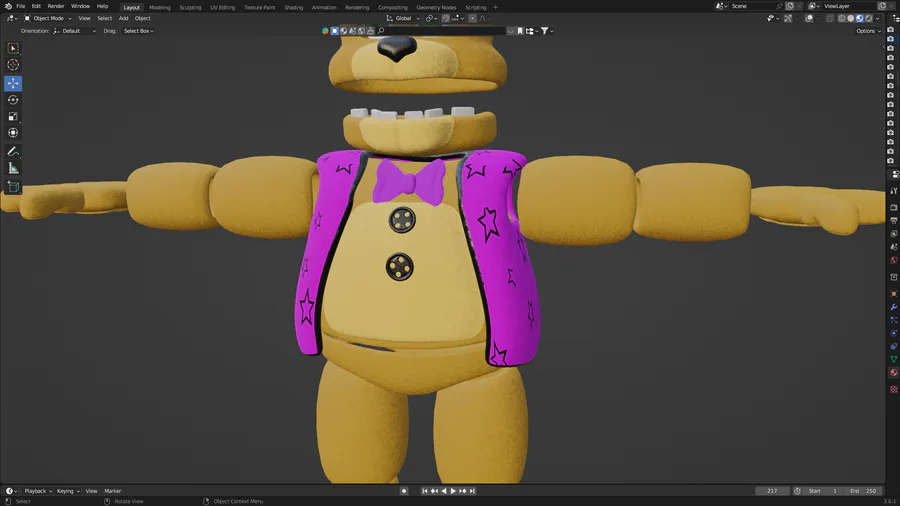Open the World properties tab
The height and width of the screenshot is (506, 900).
[894, 260]
